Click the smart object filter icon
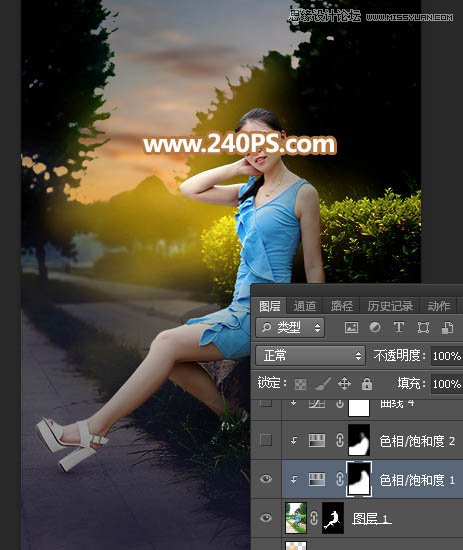 pyautogui.click(x=447, y=328)
